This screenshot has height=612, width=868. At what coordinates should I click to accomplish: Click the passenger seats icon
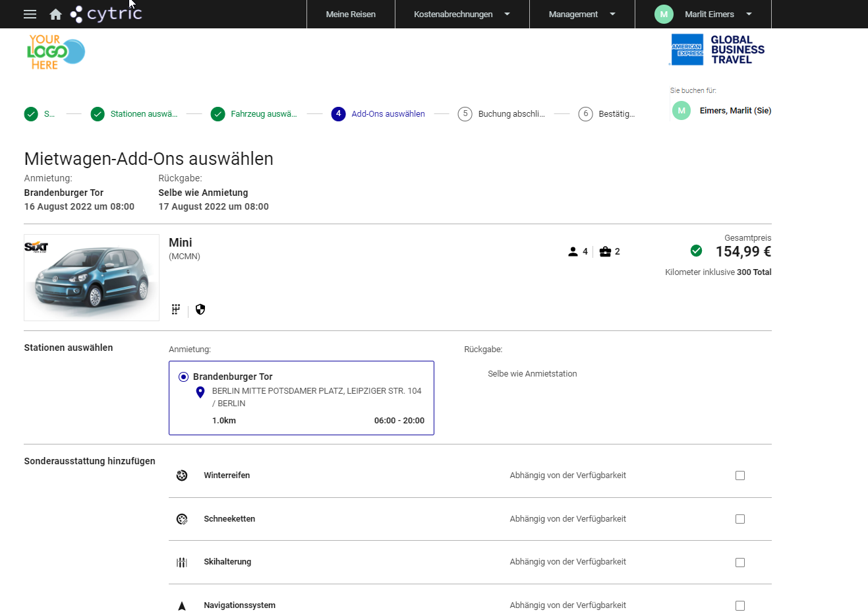[573, 251]
